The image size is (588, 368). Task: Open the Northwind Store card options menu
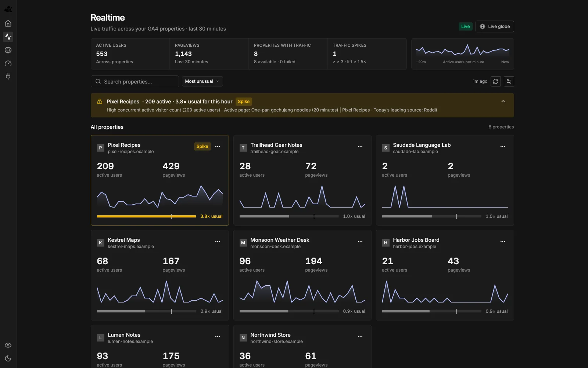(x=360, y=336)
